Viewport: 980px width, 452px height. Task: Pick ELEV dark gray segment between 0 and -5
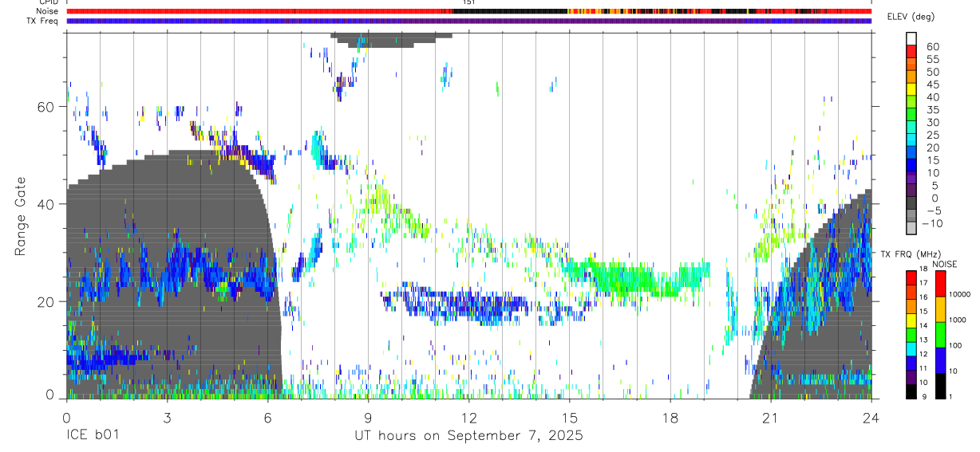point(911,202)
